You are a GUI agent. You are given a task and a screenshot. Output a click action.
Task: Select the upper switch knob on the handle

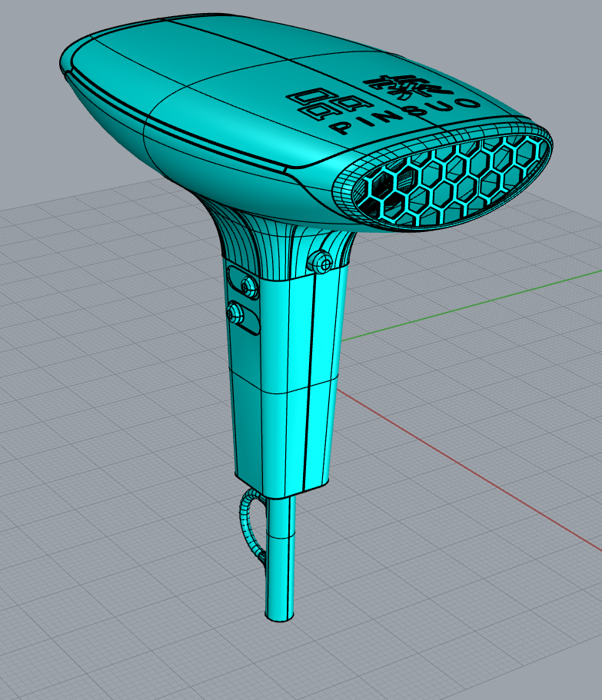pos(248,286)
